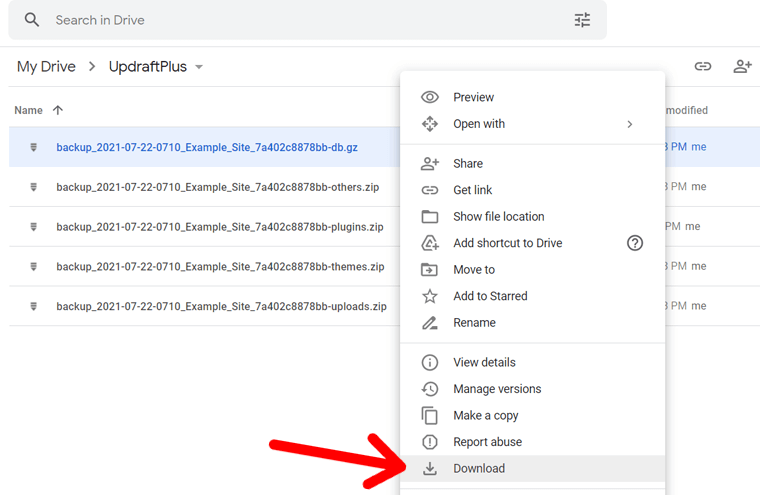Choose Preview from context menu
Viewport: 760px width, 495px height.
click(532, 97)
